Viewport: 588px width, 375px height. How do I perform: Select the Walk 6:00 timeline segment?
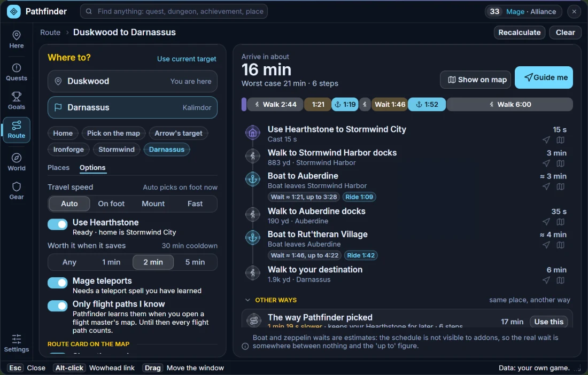pyautogui.click(x=509, y=105)
